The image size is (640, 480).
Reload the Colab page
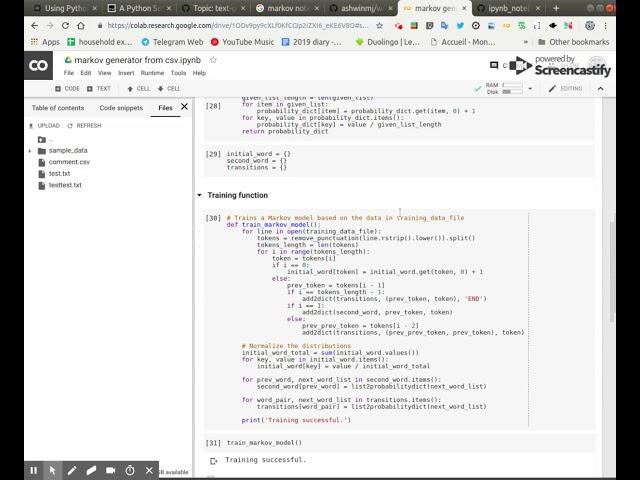65,26
